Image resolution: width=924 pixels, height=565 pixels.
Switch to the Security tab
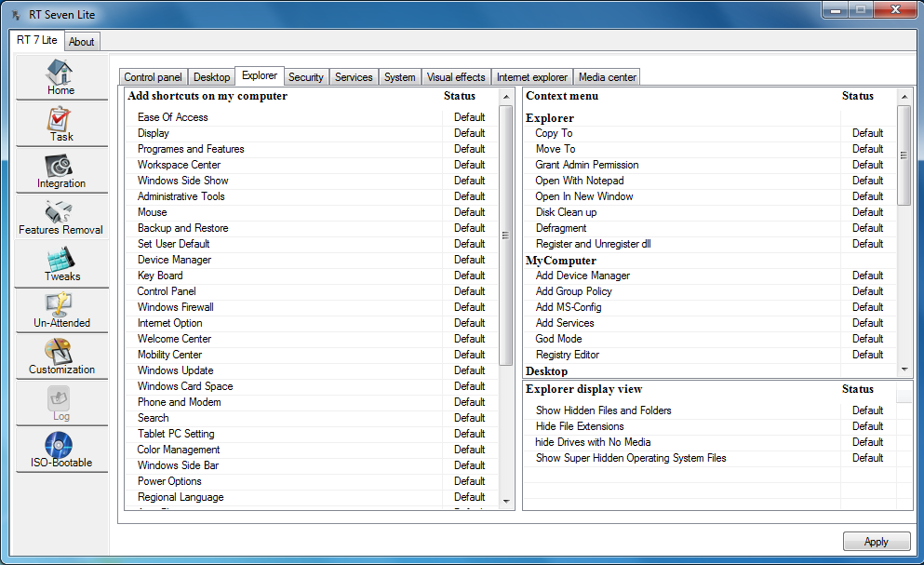[x=306, y=77]
